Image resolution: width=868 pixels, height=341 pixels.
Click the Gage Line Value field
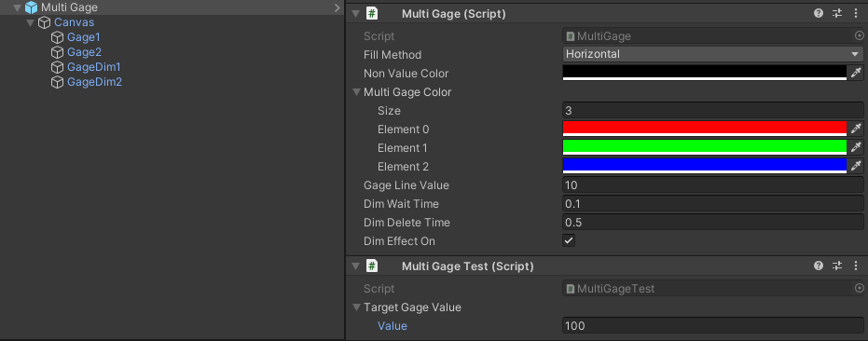coord(713,184)
